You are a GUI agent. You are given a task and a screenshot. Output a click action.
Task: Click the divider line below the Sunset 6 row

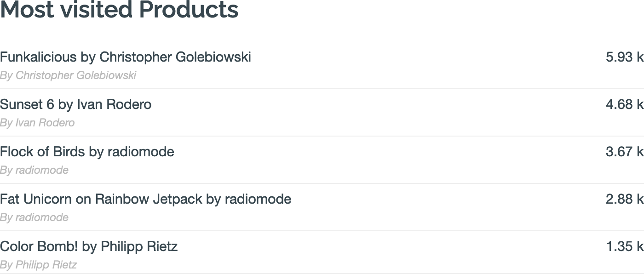pyautogui.click(x=322, y=136)
